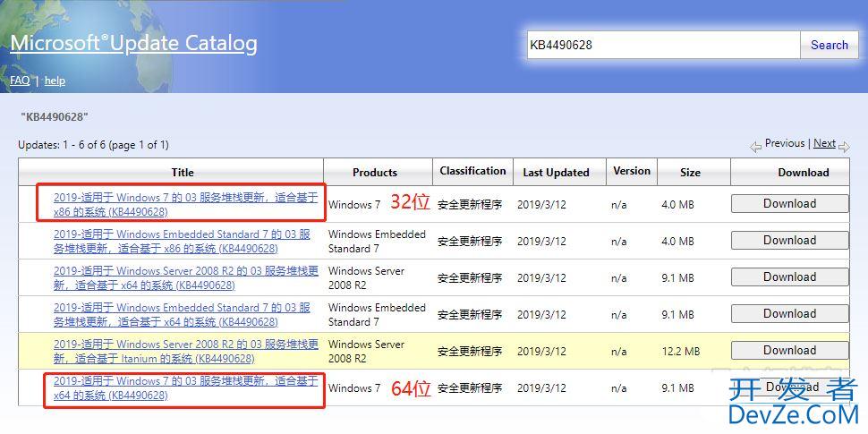Download the Embedded Standard 7 x86 4.0 MB update
Screen dimensions: 868x434
pyautogui.click(x=789, y=240)
